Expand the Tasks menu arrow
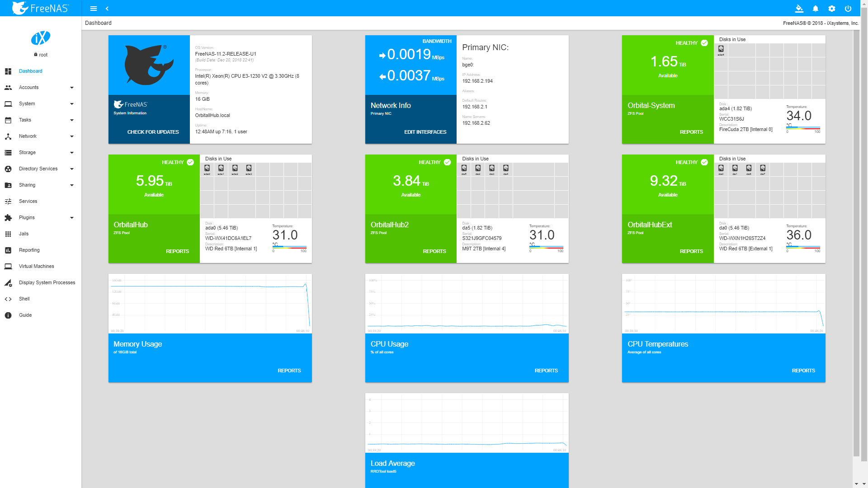Image resolution: width=868 pixels, height=488 pixels. click(x=72, y=120)
